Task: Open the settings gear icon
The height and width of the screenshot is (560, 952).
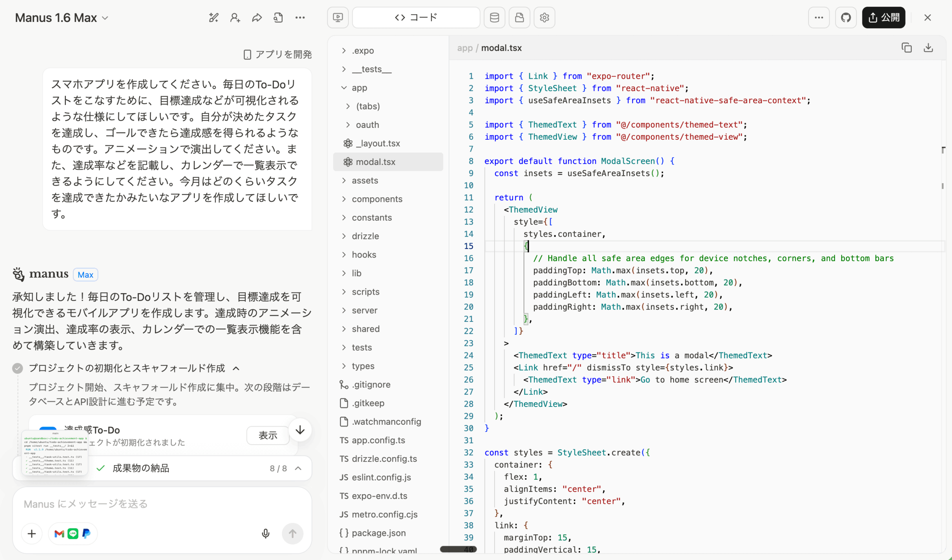Action: pos(544,17)
